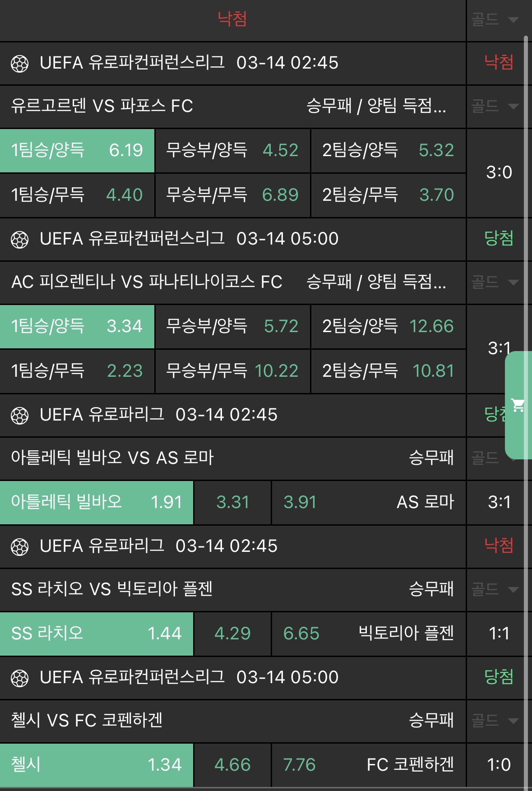Open 골드 dropdown in SS 라치오 match row
Screen dimensions: 532x791
495,589
